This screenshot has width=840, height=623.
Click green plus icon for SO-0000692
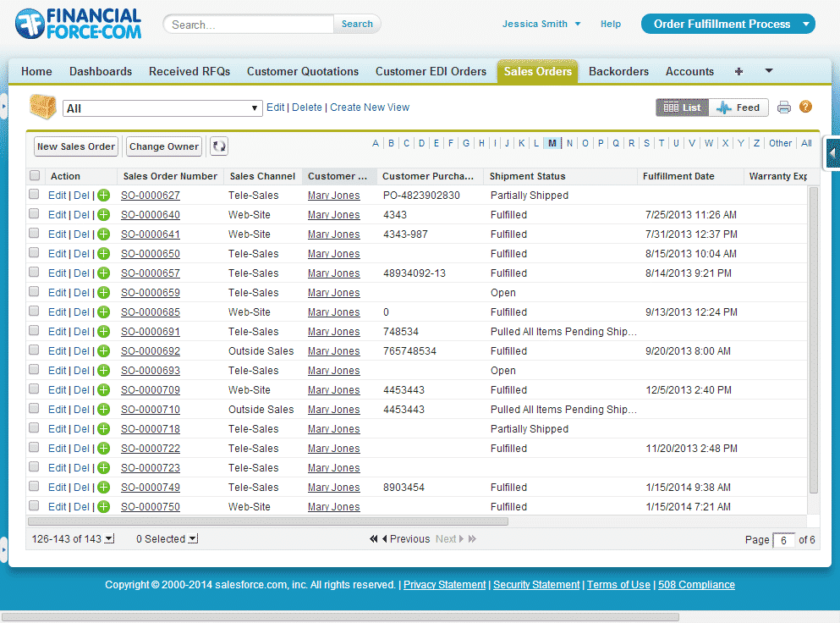(x=104, y=351)
